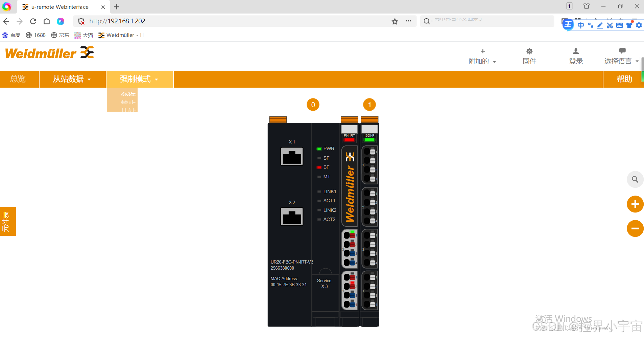644x337 pixels.
Task: Close the u-remote Webinterface tab
Action: [103, 7]
